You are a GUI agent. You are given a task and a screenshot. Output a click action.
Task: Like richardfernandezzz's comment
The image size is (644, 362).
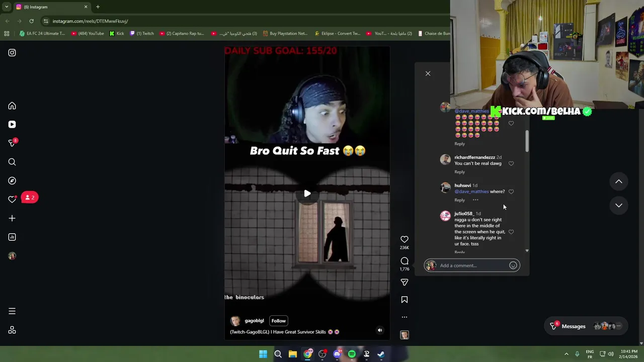click(x=511, y=163)
